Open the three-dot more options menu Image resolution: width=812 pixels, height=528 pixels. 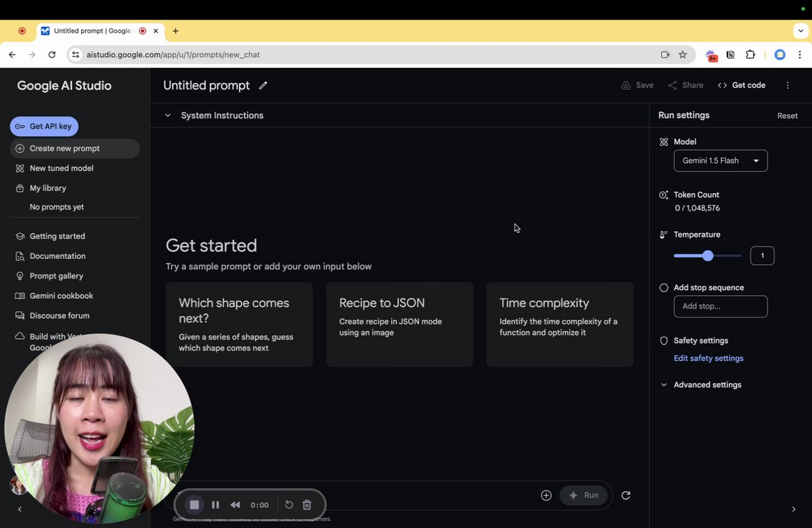point(788,86)
